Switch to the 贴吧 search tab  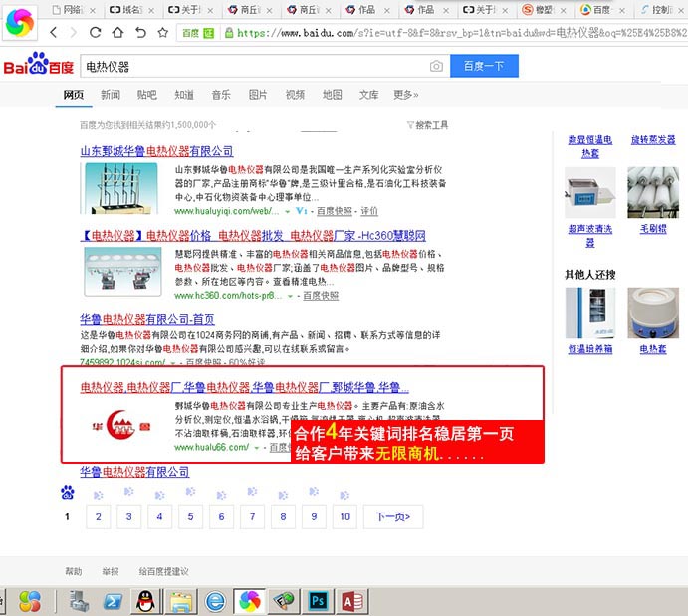click(146, 95)
